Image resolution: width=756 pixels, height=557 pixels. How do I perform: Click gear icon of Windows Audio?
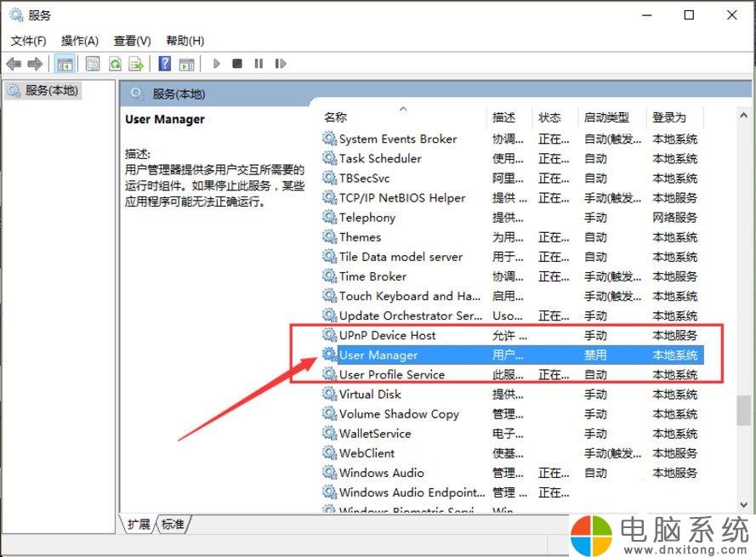(x=329, y=473)
